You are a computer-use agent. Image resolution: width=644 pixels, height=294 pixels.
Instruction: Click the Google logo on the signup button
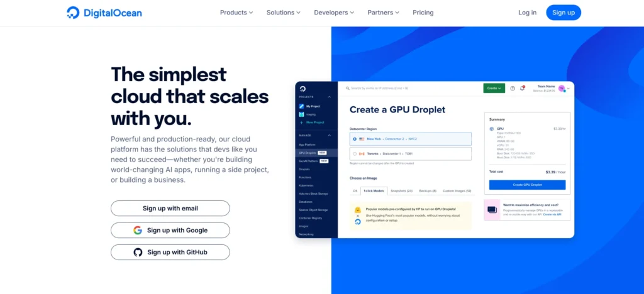[138, 231]
